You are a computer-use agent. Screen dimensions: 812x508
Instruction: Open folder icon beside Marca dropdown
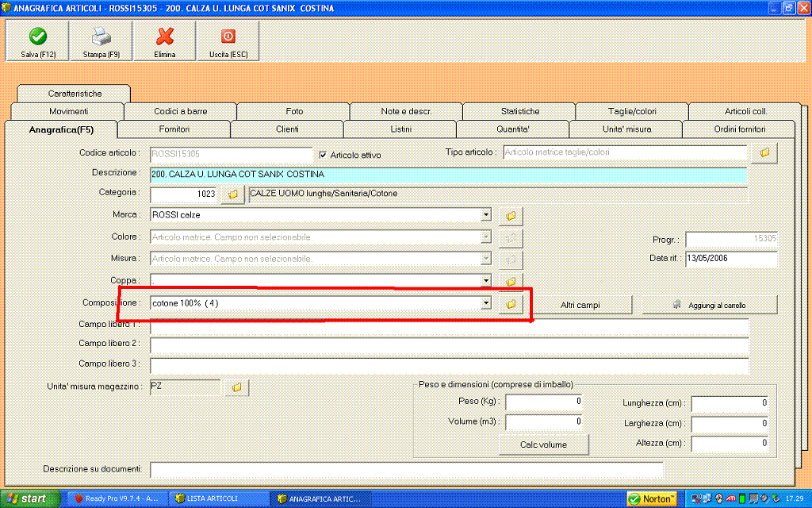pyautogui.click(x=511, y=216)
